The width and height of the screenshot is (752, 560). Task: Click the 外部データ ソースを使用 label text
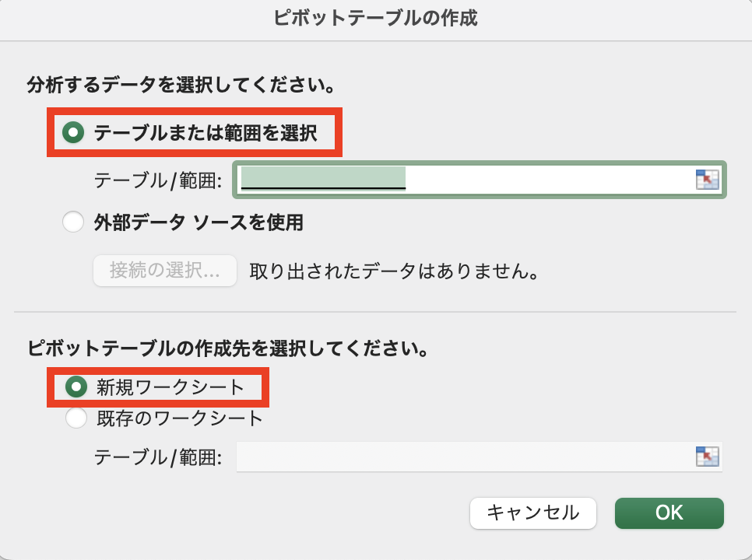point(198,223)
